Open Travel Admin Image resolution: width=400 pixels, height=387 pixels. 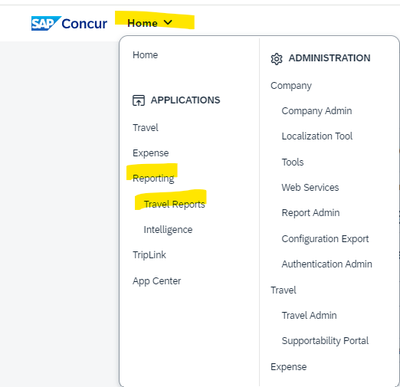click(309, 315)
